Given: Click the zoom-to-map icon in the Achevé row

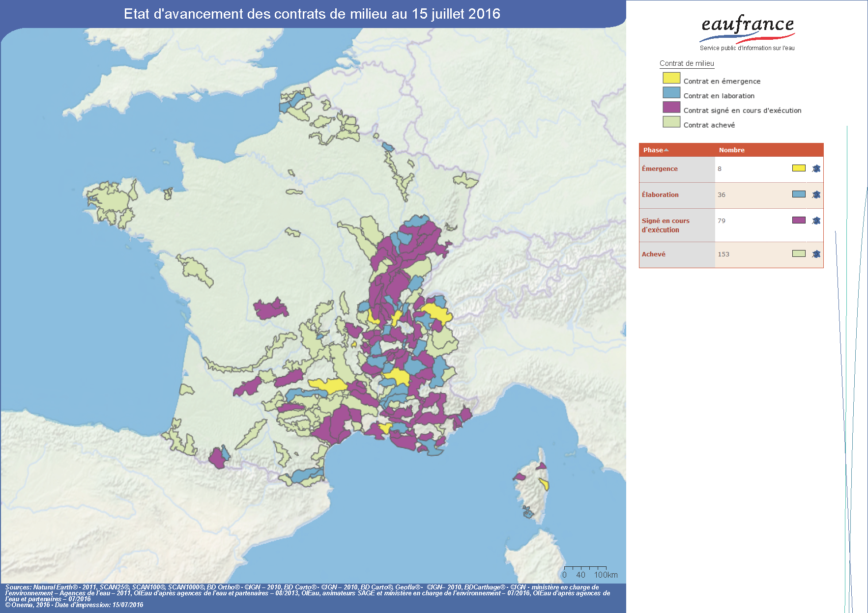Looking at the screenshot, I should pos(816,254).
